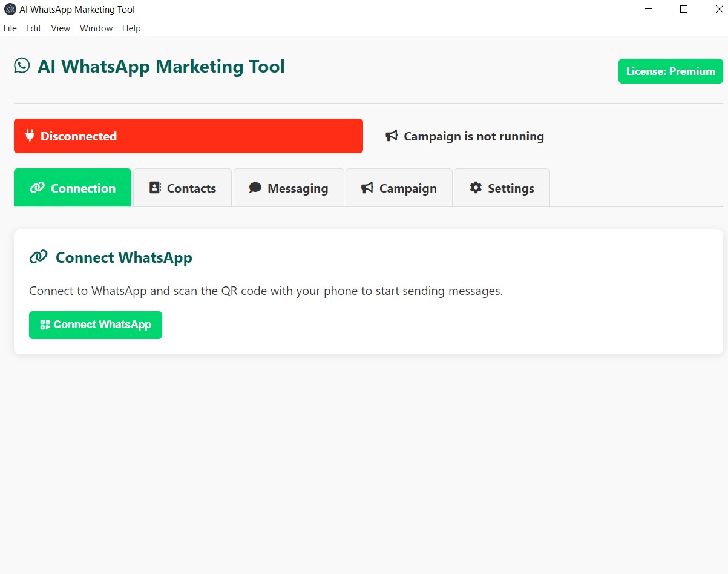Screen dimensions: 728x574
Task: Click the QR code icon on green button
Action: tap(45, 325)
